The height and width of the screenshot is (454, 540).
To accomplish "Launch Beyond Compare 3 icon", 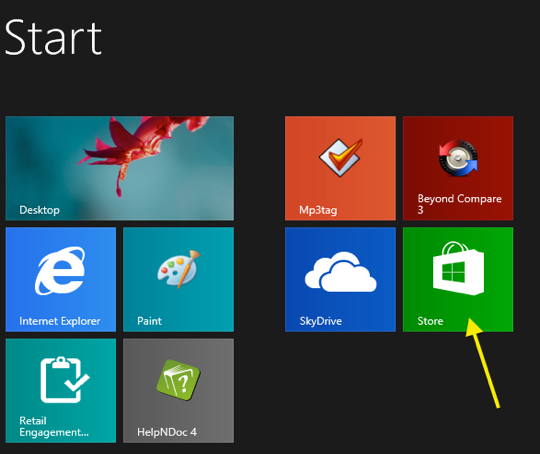I will click(458, 158).
